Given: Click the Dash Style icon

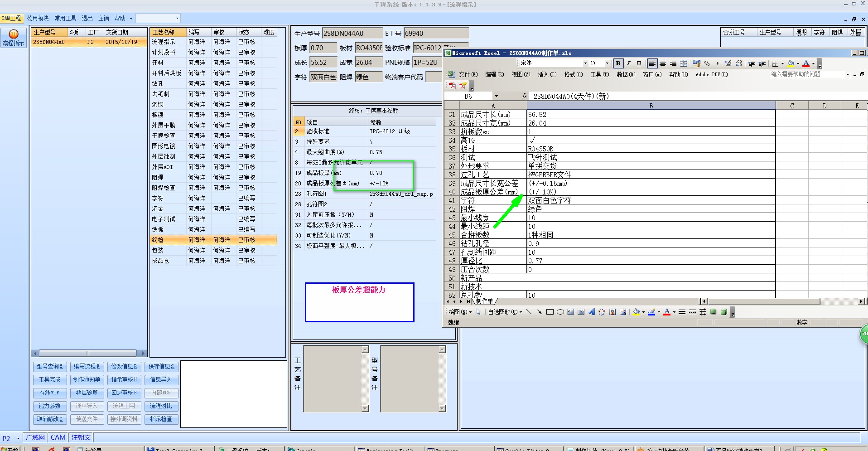Looking at the screenshot, I should (x=692, y=312).
